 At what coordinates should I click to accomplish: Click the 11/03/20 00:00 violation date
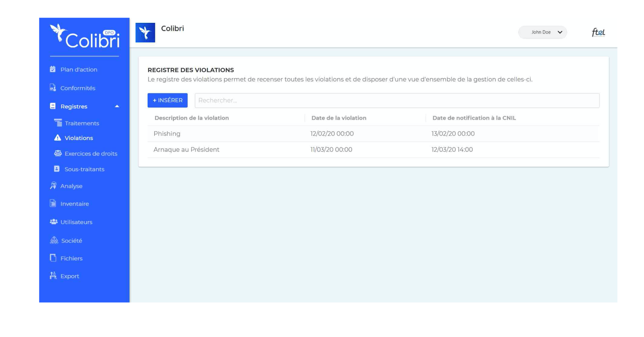point(331,150)
